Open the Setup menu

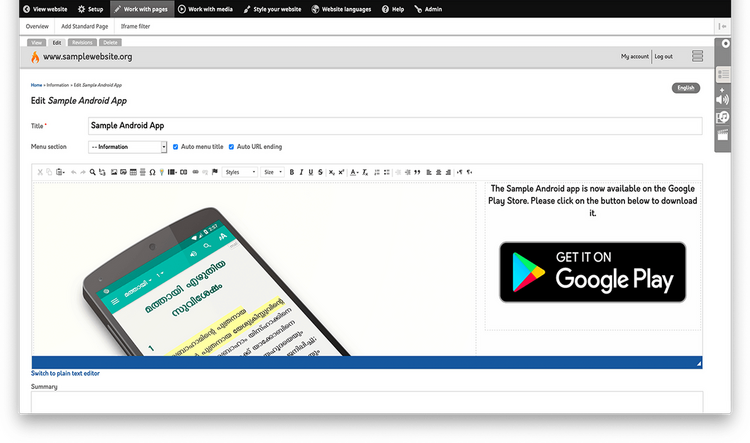point(90,9)
